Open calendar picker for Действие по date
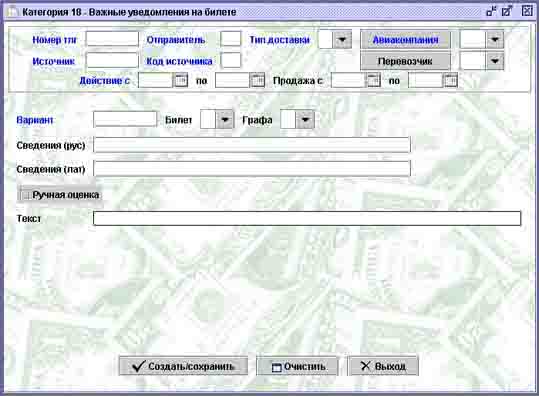The height and width of the screenshot is (396, 539). [x=257, y=80]
